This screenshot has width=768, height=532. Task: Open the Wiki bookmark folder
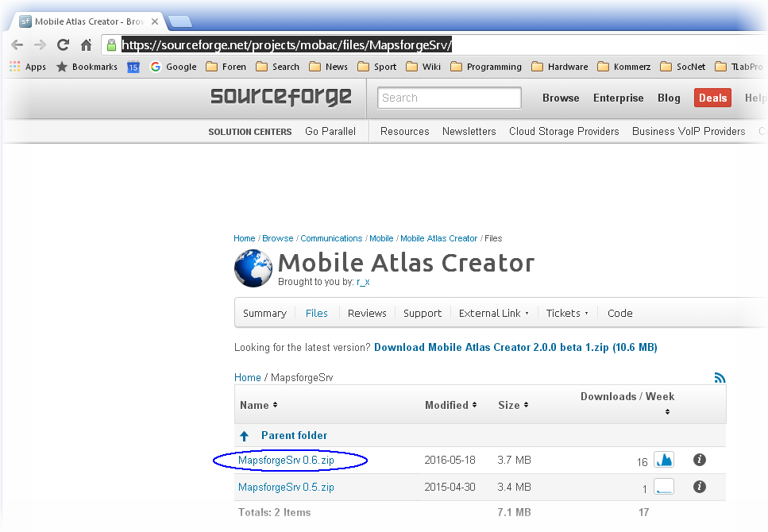[423, 67]
